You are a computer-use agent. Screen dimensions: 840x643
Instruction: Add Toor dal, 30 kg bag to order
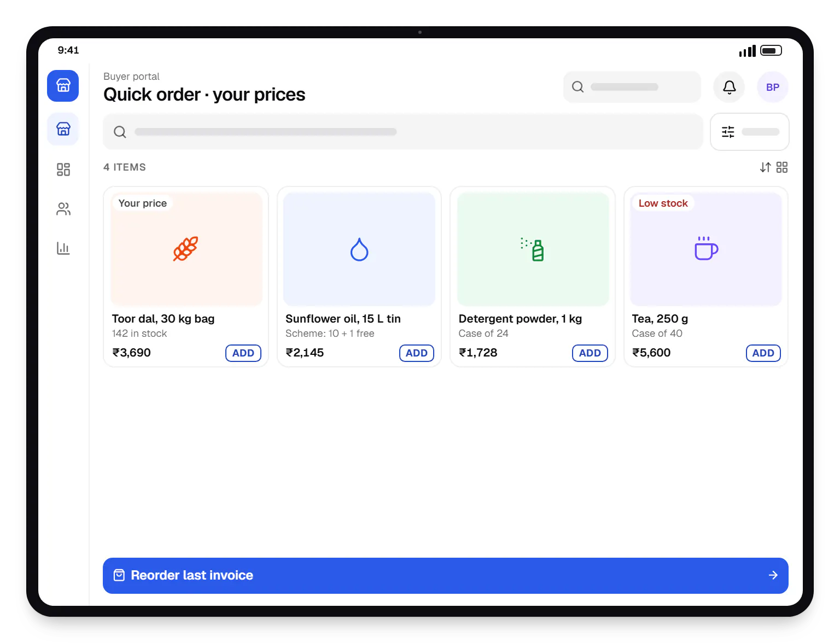(243, 353)
